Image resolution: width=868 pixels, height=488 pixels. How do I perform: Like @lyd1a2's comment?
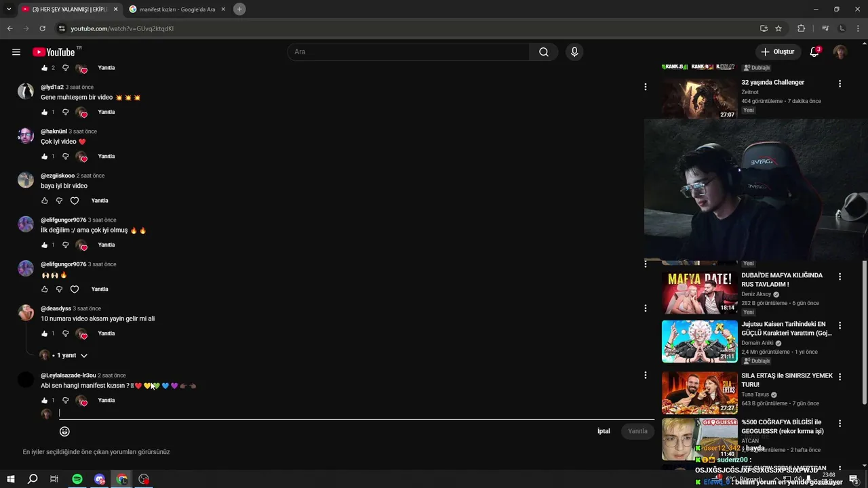pyautogui.click(x=45, y=112)
